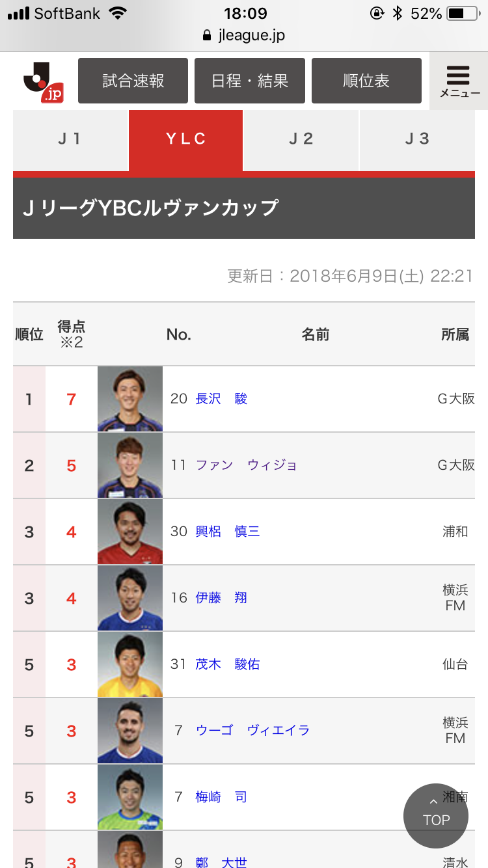The image size is (488, 868).
Task: Switch to the J1 tab
Action: 70,139
